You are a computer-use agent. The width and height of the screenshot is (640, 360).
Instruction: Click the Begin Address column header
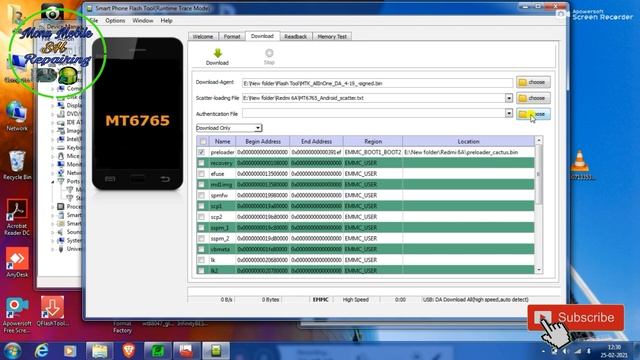[263, 141]
